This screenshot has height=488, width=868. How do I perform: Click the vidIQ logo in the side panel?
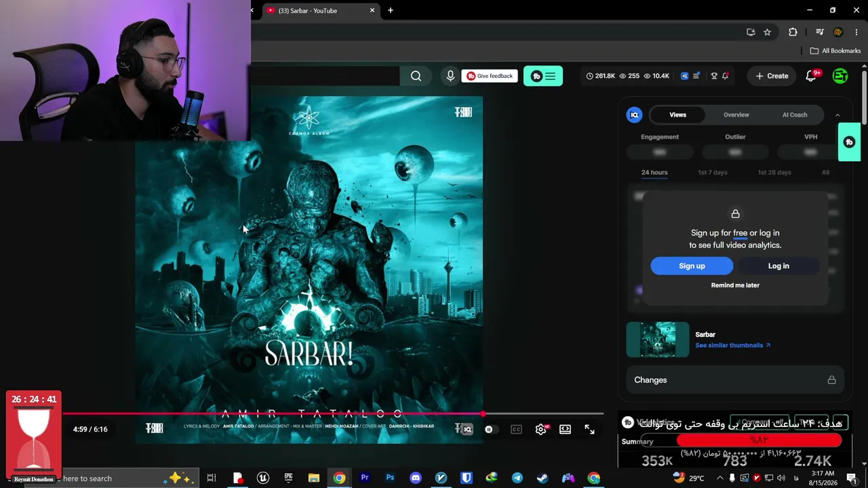point(634,115)
